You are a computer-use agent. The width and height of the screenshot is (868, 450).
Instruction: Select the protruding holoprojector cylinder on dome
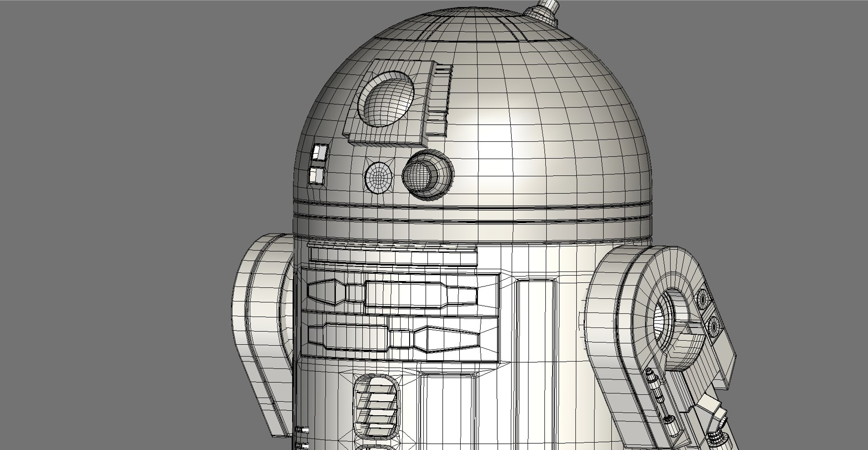click(427, 175)
